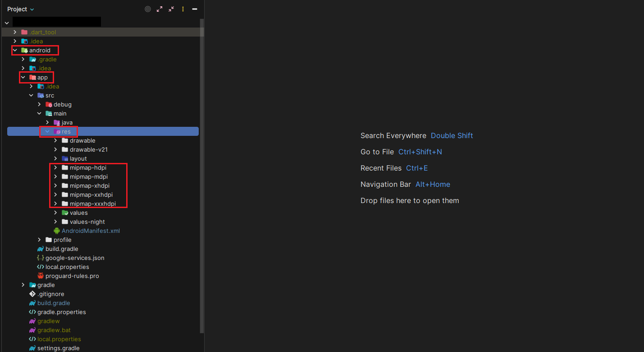Collapse the res folder chevron
644x352 pixels.
pyautogui.click(x=47, y=131)
